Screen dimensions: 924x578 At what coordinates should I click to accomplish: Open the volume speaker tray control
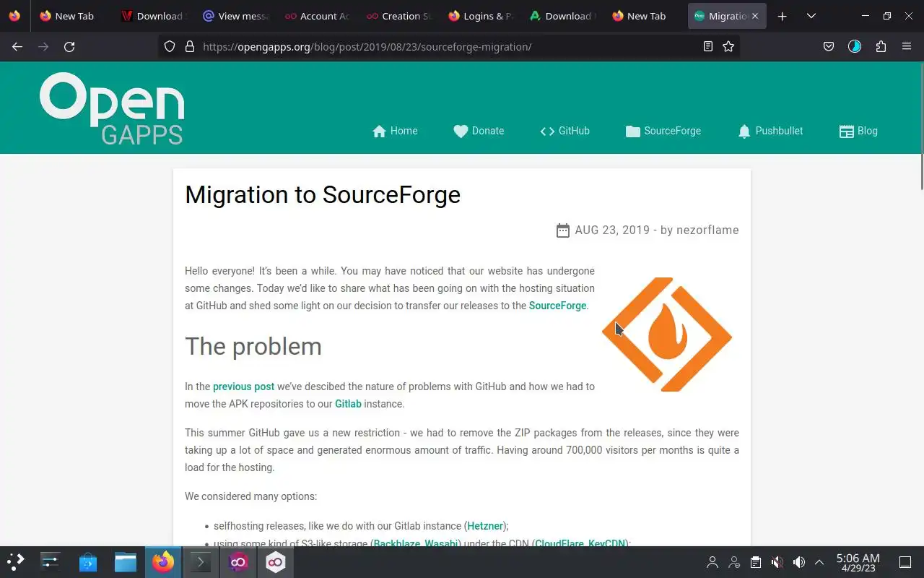click(x=798, y=562)
